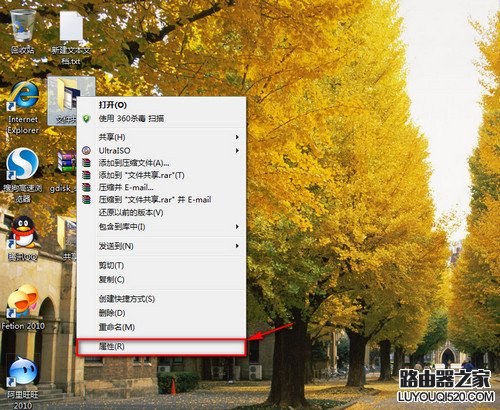500x410 pixels.
Task: Select 压缩并 E-mail... entry
Action: coord(162,187)
